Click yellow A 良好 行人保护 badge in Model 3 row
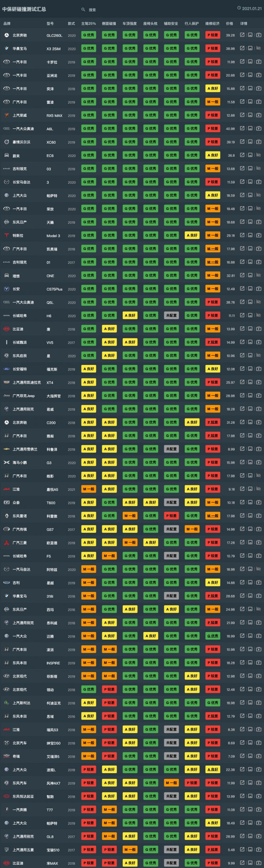Viewport: 264px width, 868px height. [x=192, y=235]
